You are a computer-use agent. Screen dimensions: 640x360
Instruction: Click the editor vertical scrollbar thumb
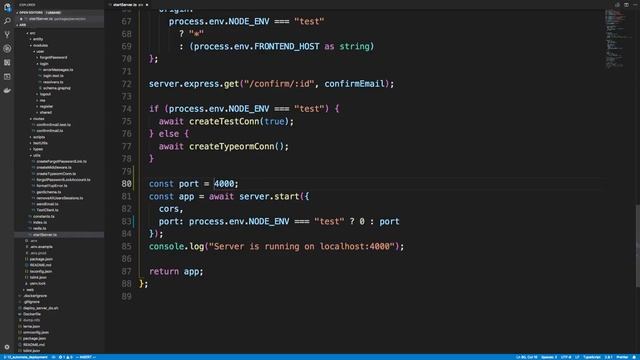click(x=638, y=245)
